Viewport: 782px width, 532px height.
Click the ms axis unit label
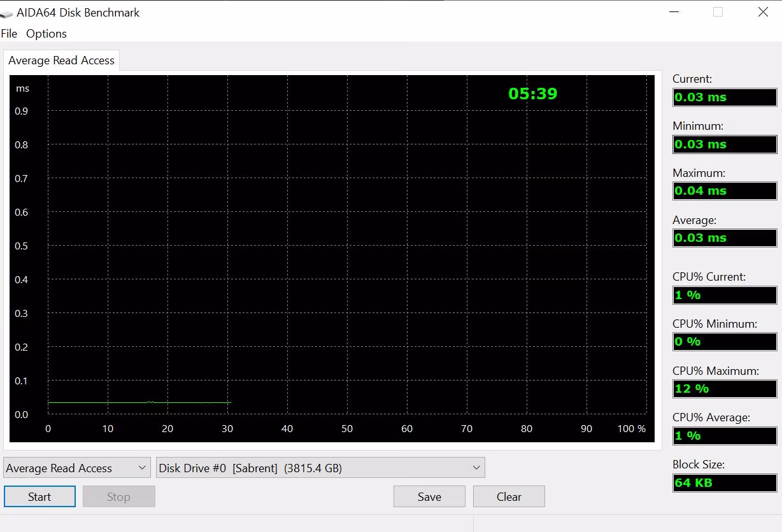(23, 88)
